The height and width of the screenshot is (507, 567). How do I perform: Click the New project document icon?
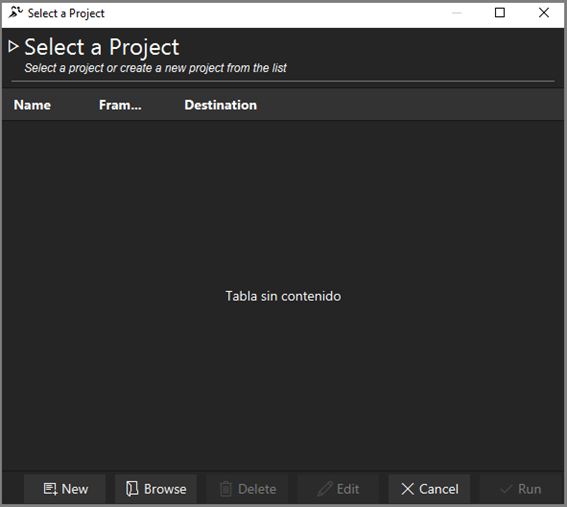click(50, 489)
